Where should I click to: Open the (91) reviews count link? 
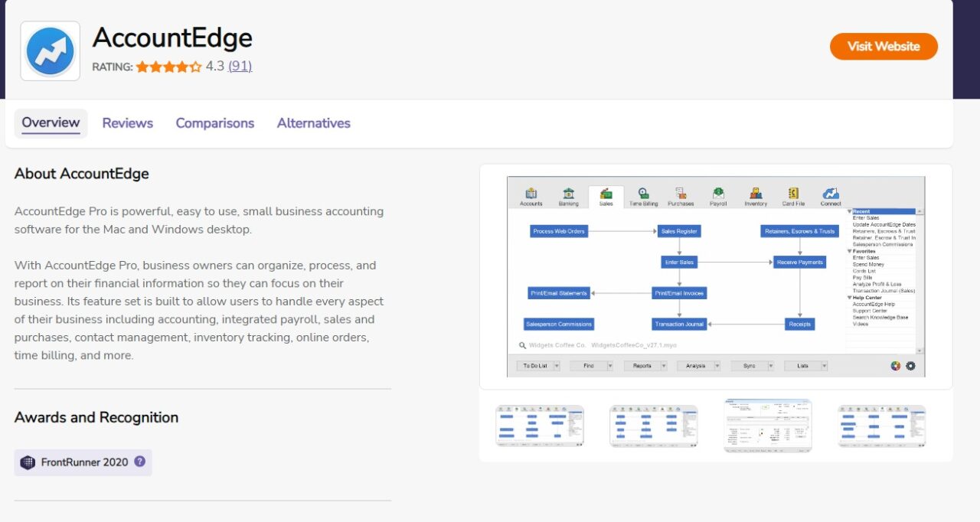click(240, 67)
